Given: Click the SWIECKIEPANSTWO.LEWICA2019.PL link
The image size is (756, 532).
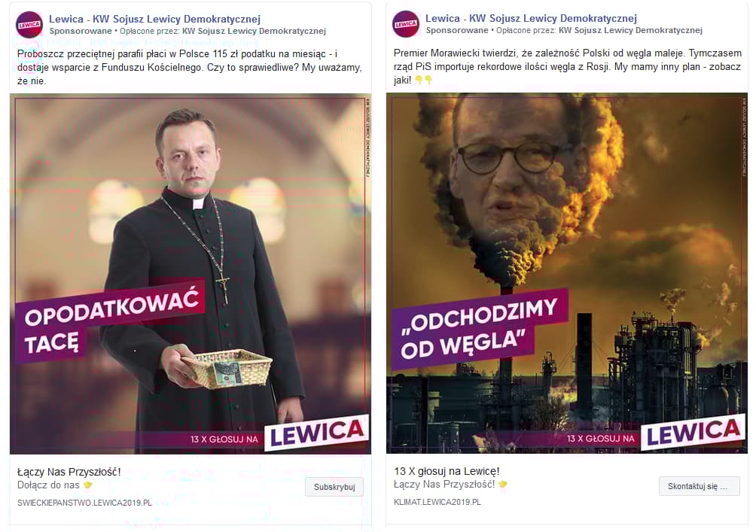Looking at the screenshot, I should 85,503.
